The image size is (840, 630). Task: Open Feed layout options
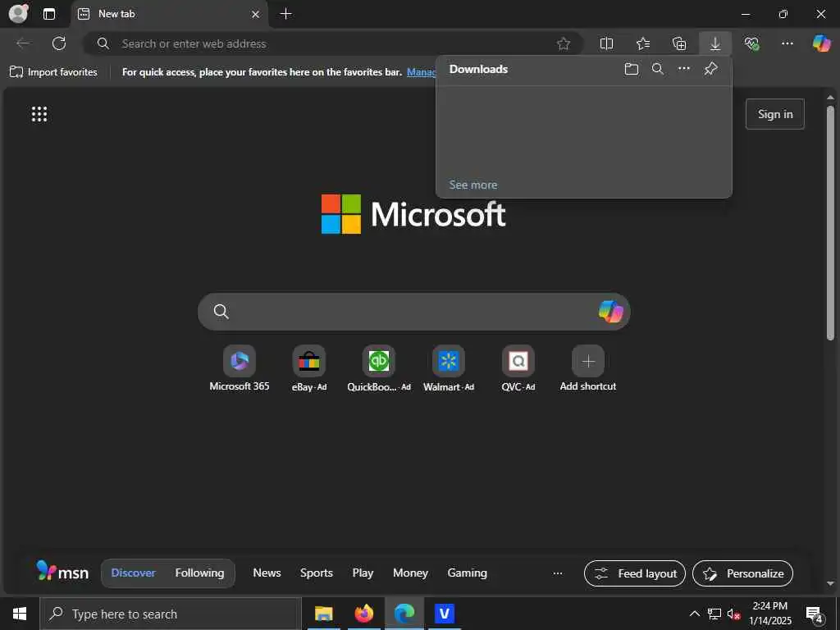pos(635,573)
